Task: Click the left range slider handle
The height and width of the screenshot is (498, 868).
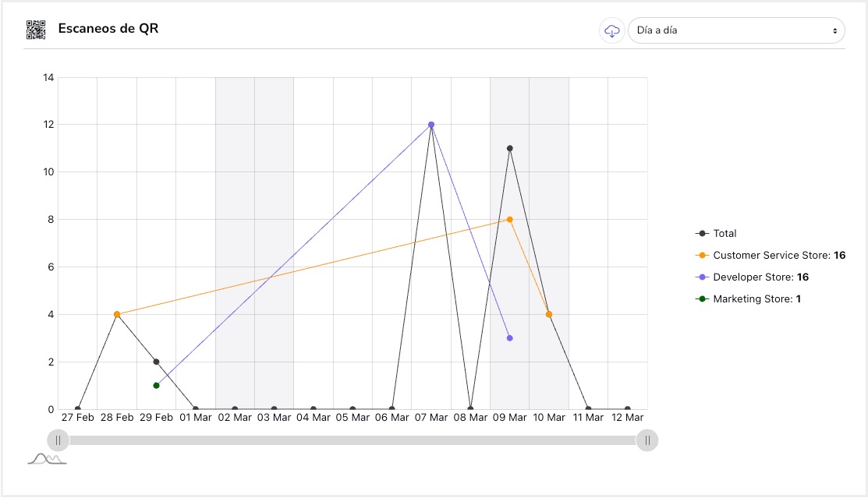Action: pyautogui.click(x=58, y=440)
